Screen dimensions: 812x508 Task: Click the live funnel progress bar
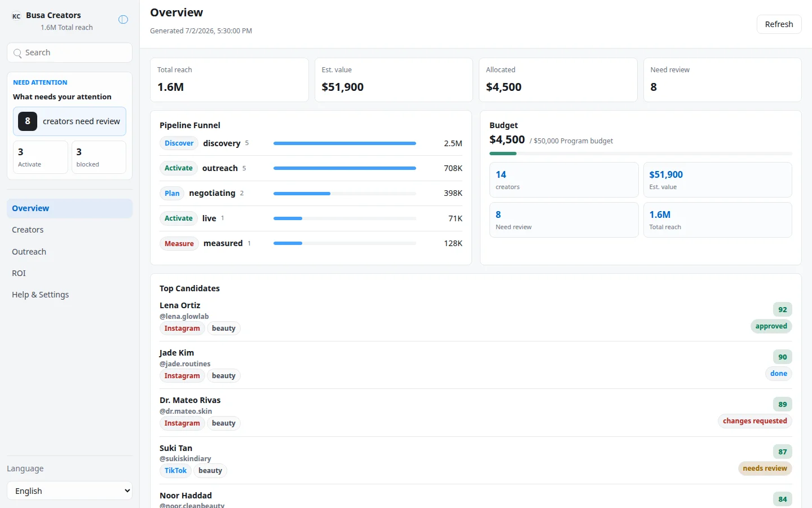click(x=345, y=218)
